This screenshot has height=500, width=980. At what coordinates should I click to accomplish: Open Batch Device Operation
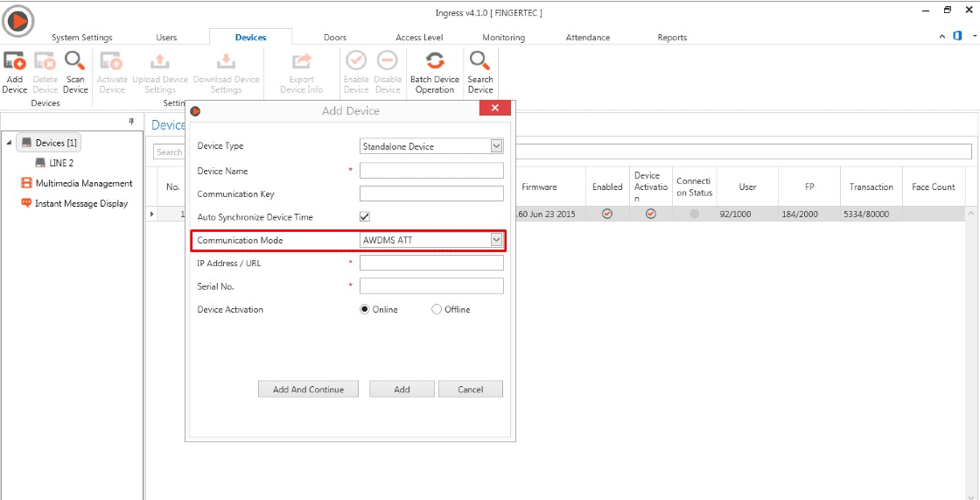[x=434, y=71]
